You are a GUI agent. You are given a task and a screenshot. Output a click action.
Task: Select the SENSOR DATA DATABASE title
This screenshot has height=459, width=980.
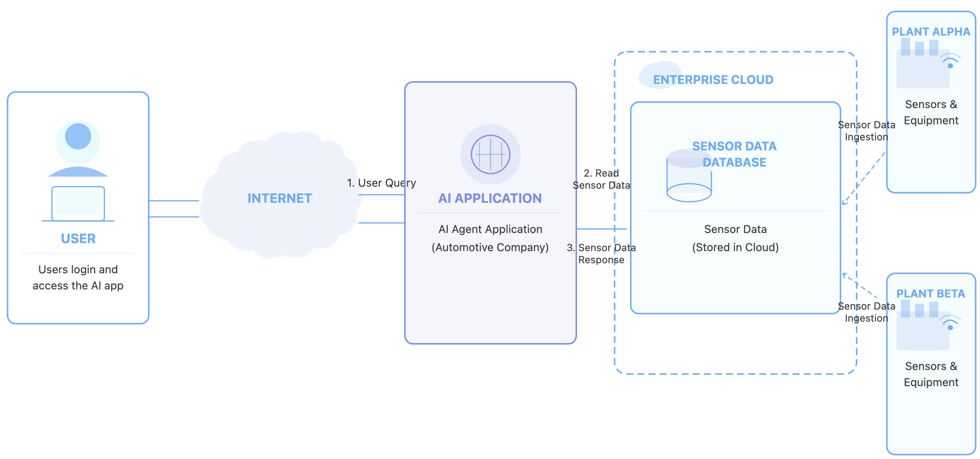pyautogui.click(x=734, y=154)
